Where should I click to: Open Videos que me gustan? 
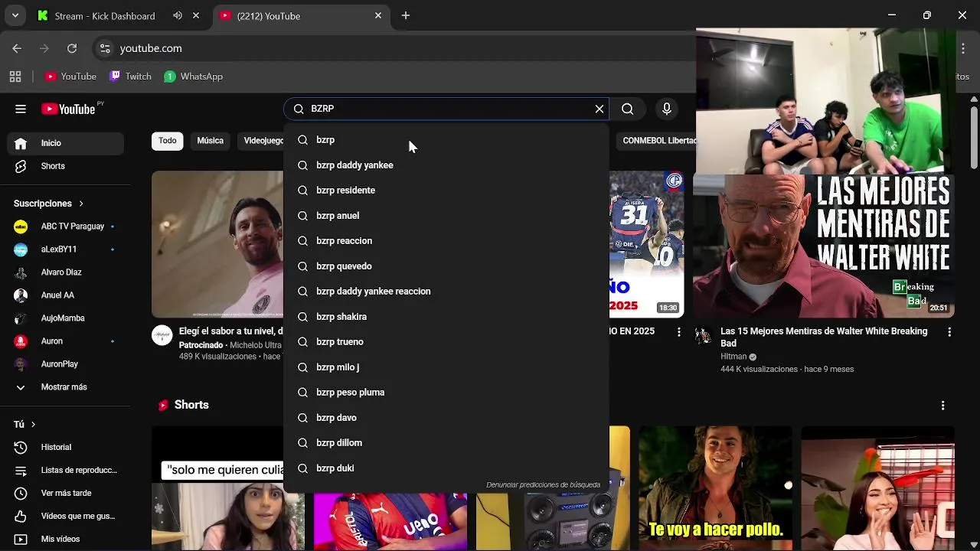pos(66,516)
